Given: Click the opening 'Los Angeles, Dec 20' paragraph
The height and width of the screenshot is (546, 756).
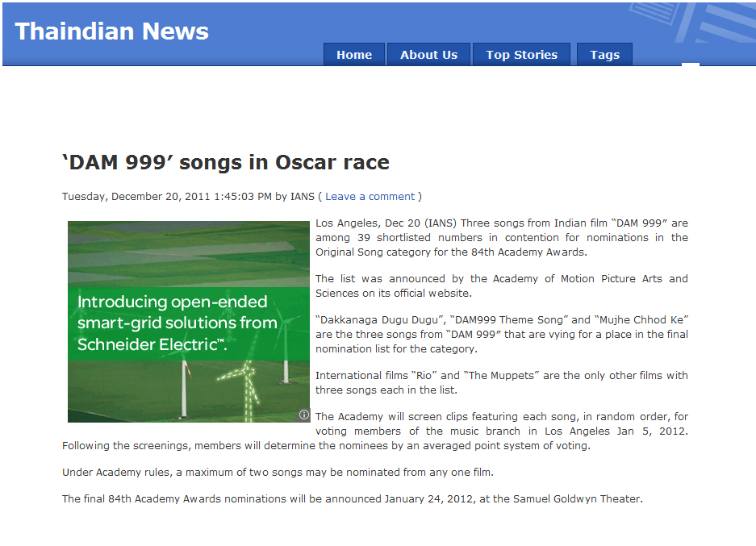Looking at the screenshot, I should point(501,237).
